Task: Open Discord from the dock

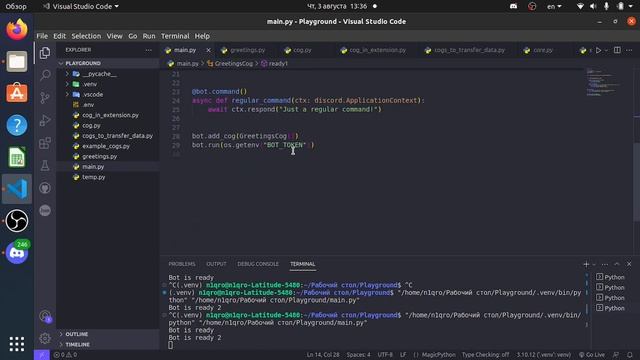Action: [x=17, y=252]
